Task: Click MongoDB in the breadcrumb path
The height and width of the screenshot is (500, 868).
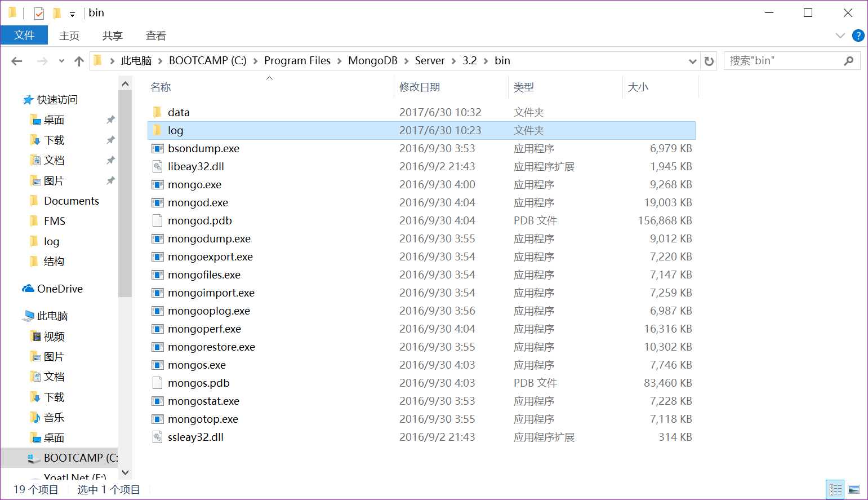Action: click(373, 61)
